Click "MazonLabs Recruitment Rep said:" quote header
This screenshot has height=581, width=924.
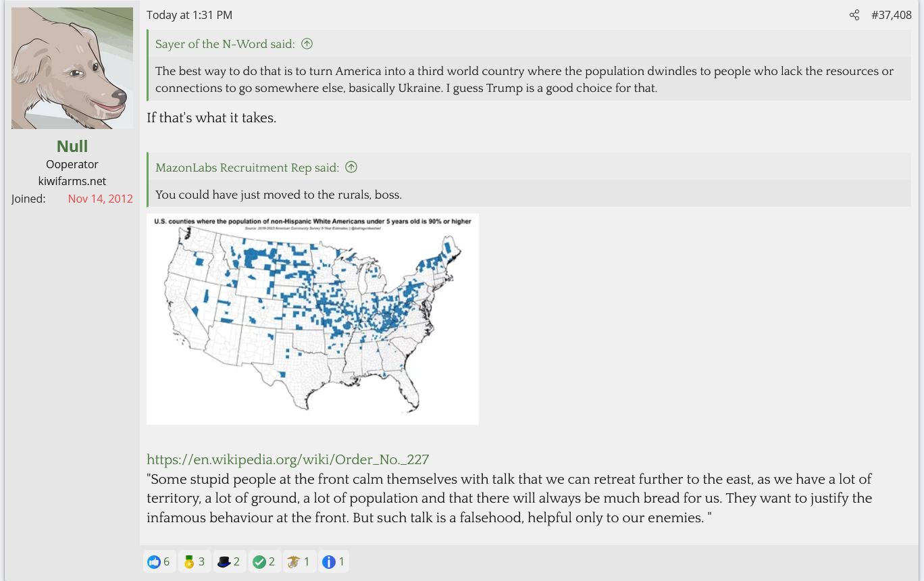247,168
